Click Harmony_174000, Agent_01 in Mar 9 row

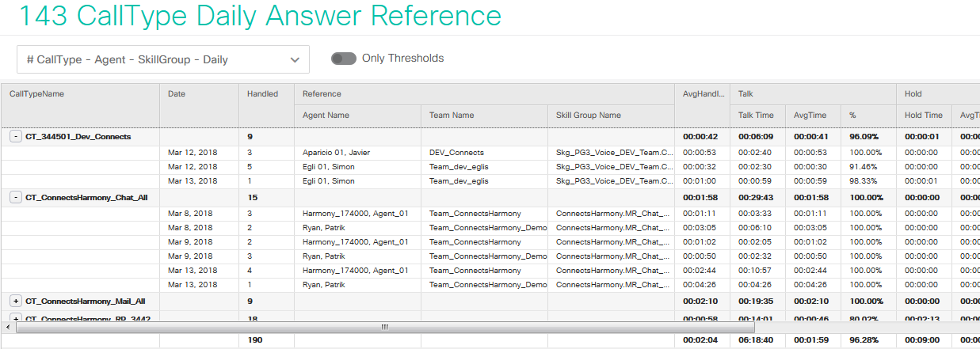point(356,242)
